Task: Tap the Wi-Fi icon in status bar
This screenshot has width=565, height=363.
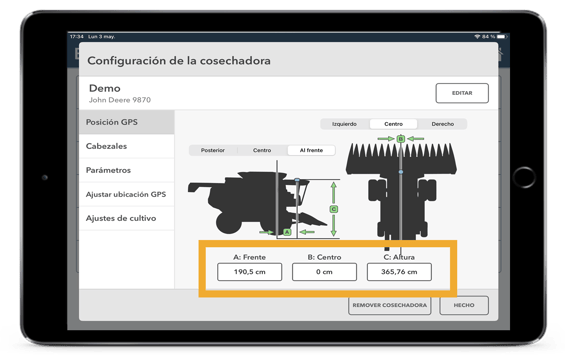Action: pos(477,36)
